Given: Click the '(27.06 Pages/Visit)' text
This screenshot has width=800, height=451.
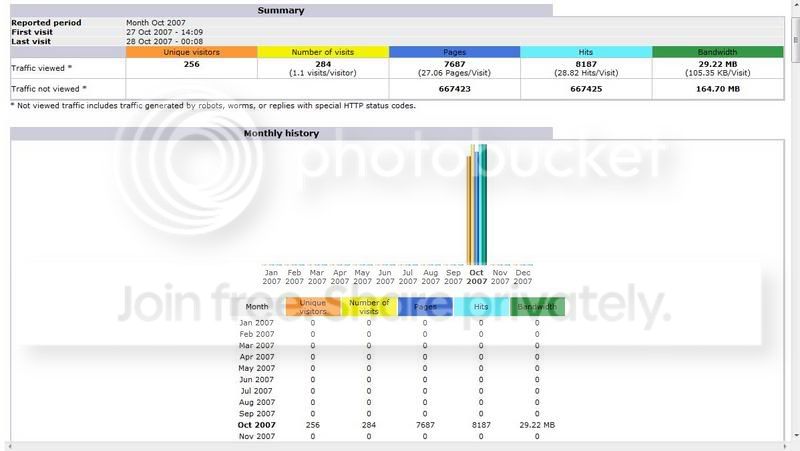Looking at the screenshot, I should (455, 73).
